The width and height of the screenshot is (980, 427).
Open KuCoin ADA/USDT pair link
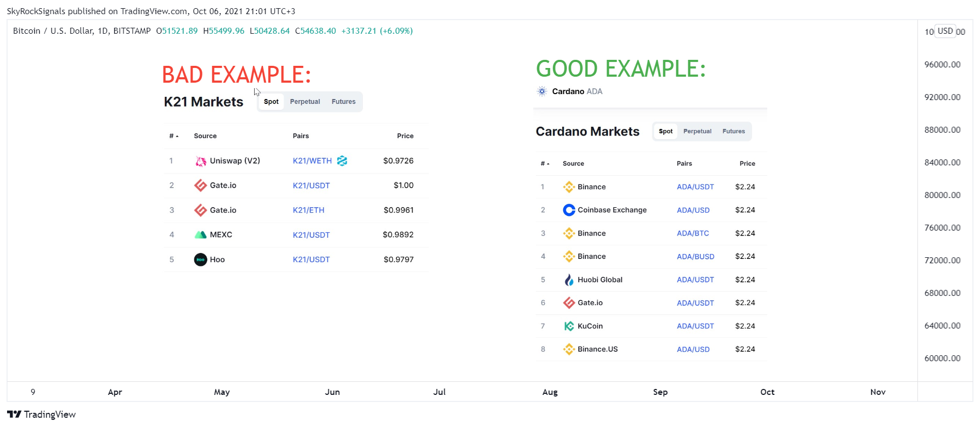pyautogui.click(x=695, y=326)
